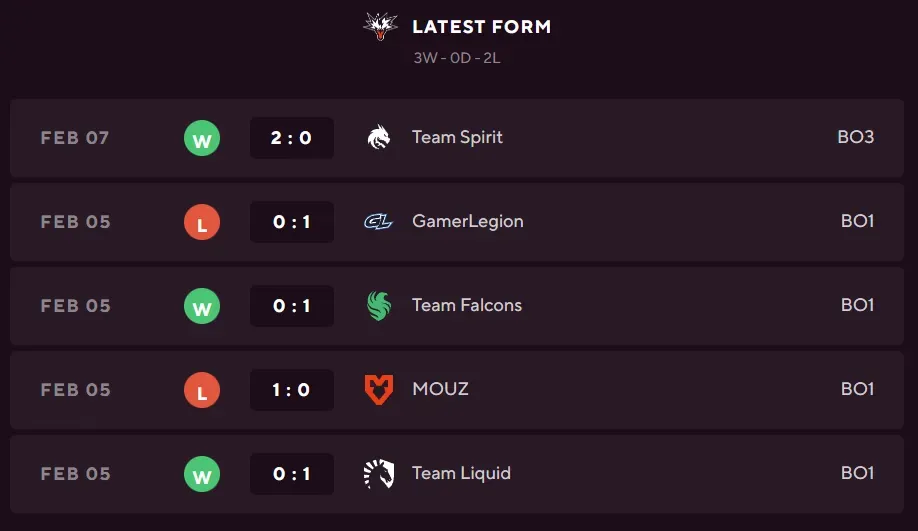Open the MOUZ team link

pos(440,389)
